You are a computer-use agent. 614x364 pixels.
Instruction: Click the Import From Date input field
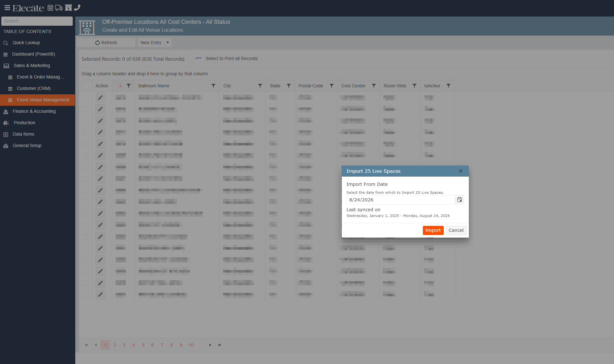401,200
